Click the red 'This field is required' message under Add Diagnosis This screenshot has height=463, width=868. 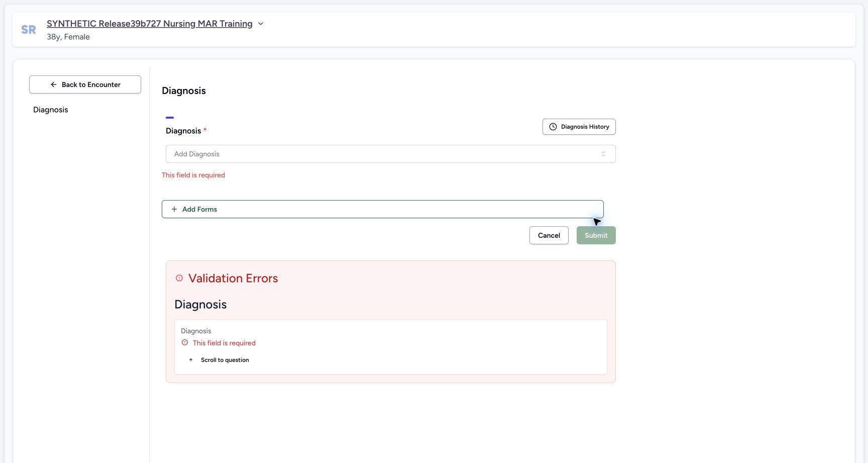(193, 175)
